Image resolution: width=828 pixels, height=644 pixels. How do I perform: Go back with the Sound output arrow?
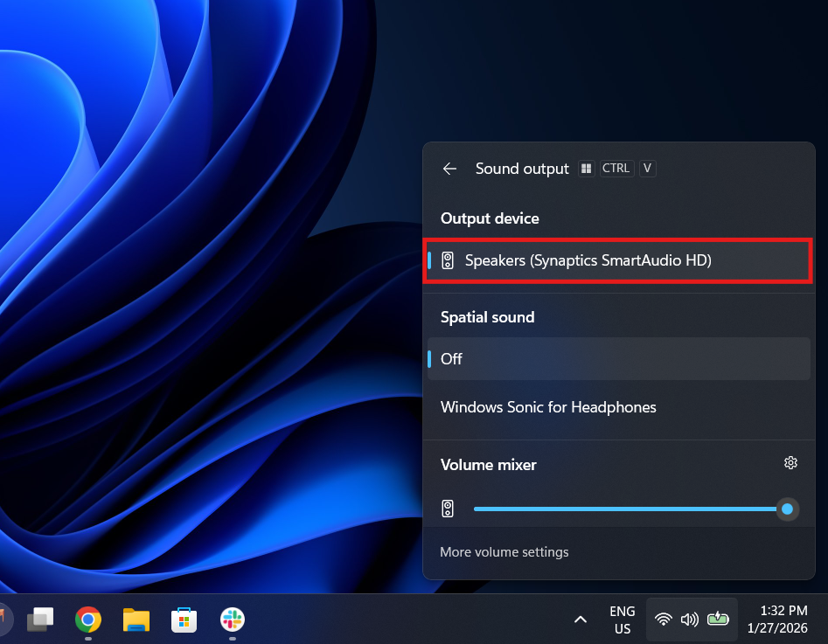pos(449,168)
